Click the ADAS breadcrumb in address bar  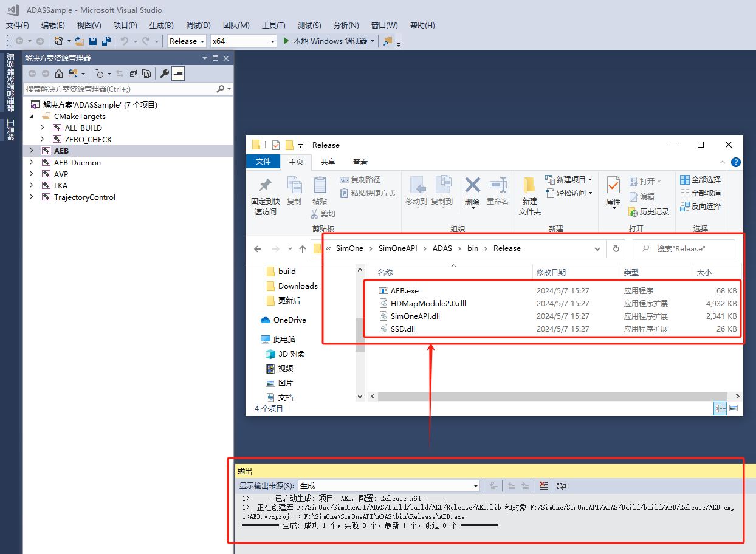(444, 248)
